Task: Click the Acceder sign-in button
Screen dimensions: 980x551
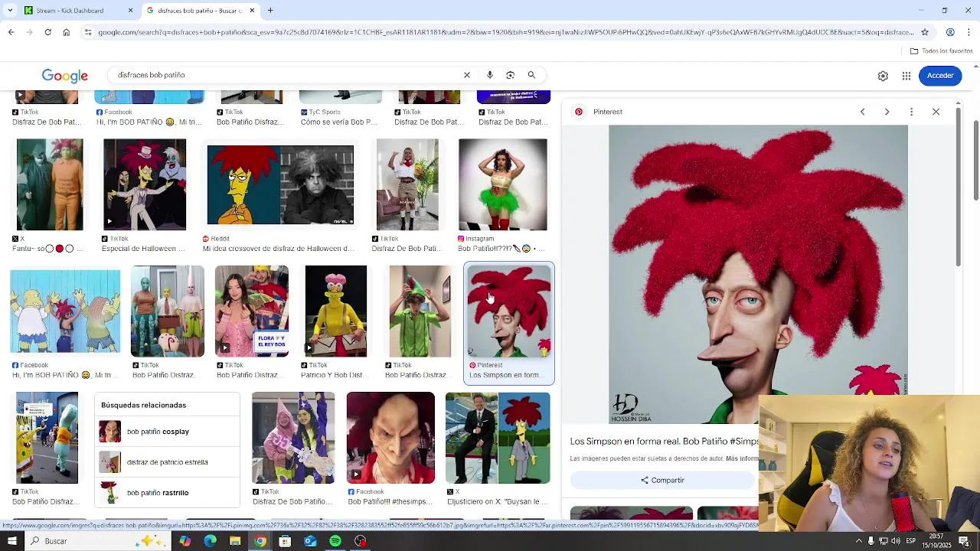Action: (940, 76)
